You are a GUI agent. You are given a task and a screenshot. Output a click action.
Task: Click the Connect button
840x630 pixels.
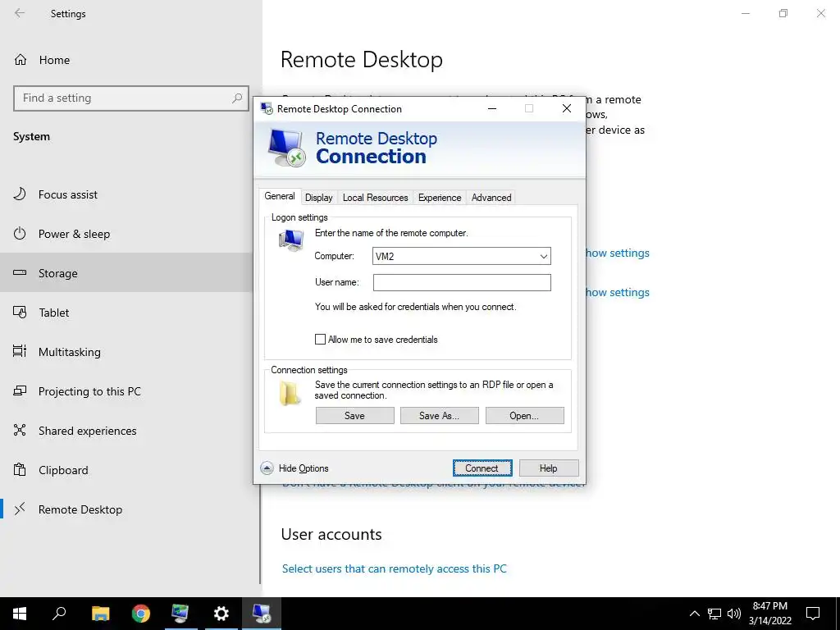482,468
